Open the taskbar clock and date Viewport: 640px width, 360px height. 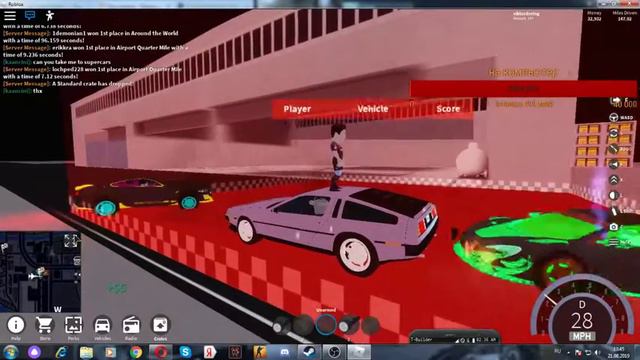[x=619, y=352]
